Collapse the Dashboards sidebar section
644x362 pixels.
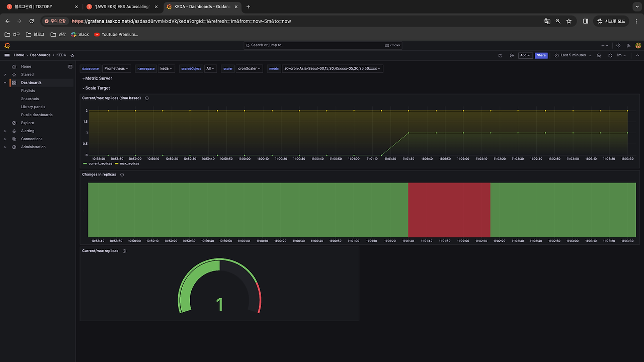5,82
